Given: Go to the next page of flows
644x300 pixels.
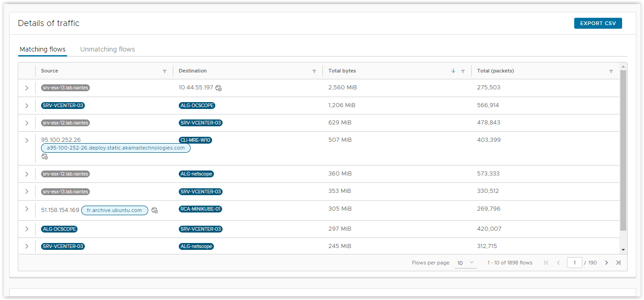Looking at the screenshot, I should coord(607,263).
